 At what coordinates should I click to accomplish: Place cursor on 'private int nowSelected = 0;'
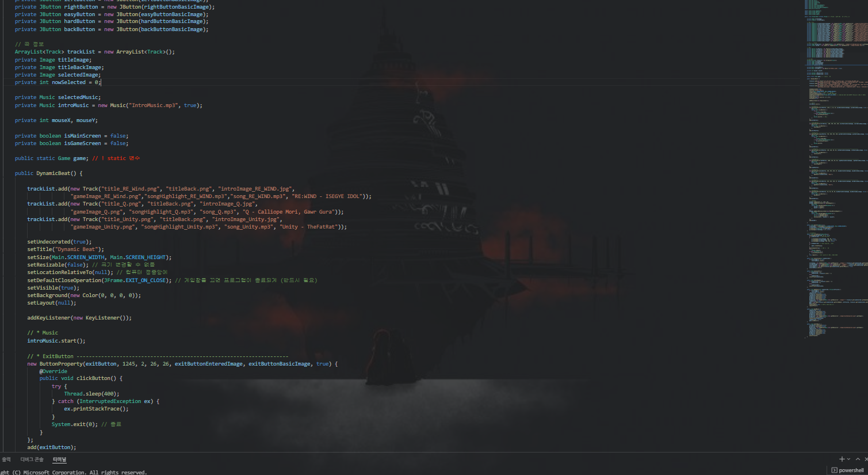point(58,82)
